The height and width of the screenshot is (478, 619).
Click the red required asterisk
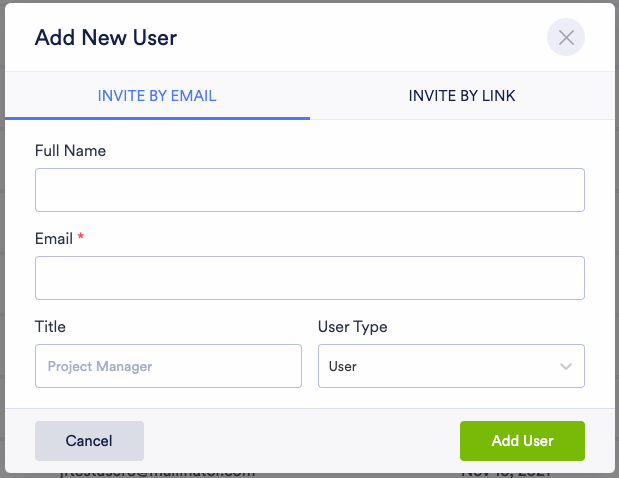pos(80,239)
